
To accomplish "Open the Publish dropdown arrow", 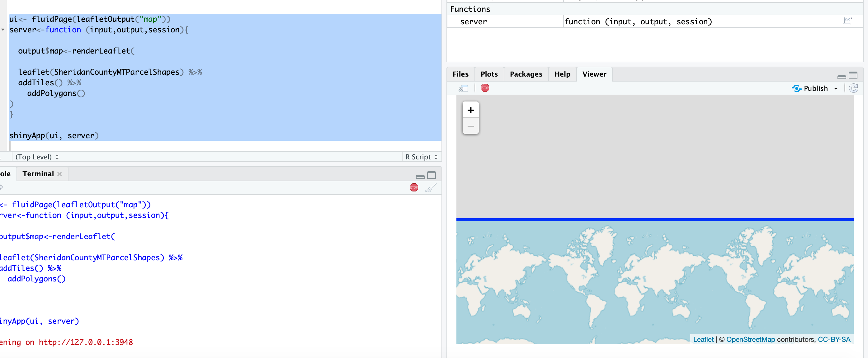I will click(x=836, y=89).
